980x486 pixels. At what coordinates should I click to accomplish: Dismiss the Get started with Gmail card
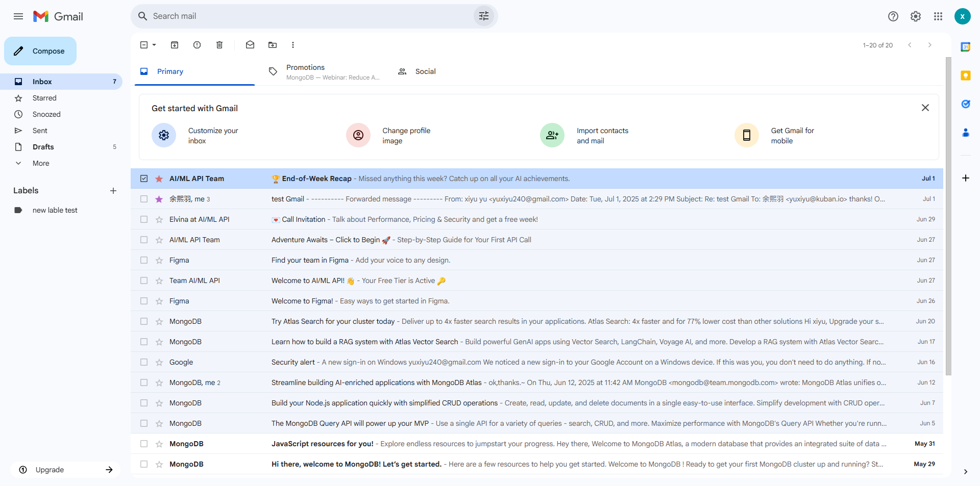[925, 108]
